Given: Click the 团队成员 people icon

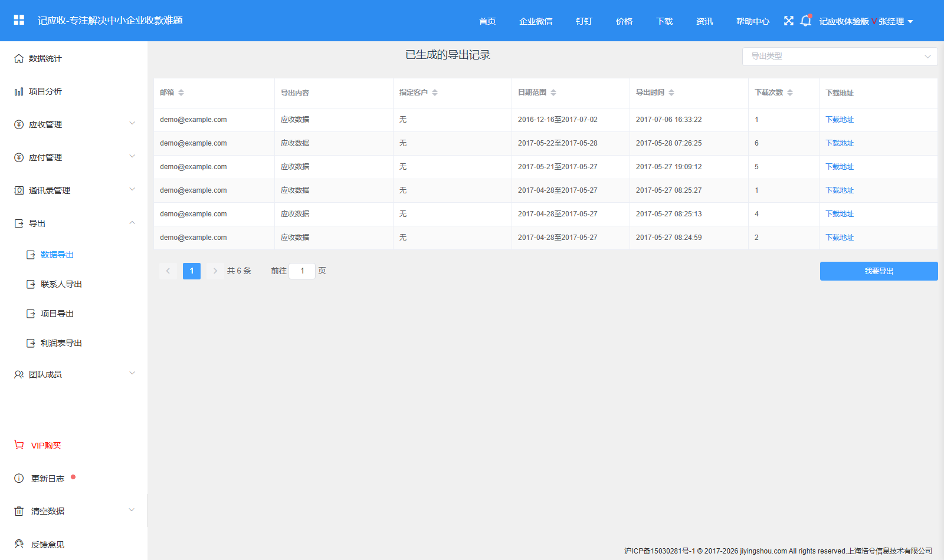Looking at the screenshot, I should coord(19,374).
